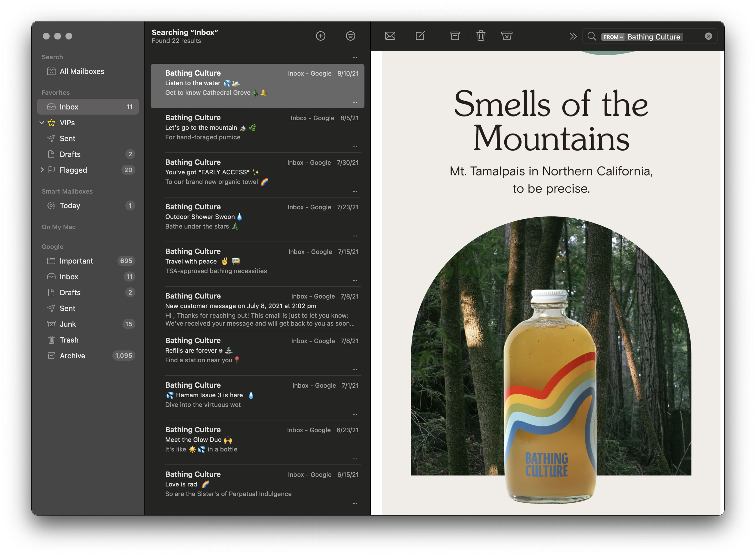Archive the selected message
The height and width of the screenshot is (557, 756).
coord(455,36)
